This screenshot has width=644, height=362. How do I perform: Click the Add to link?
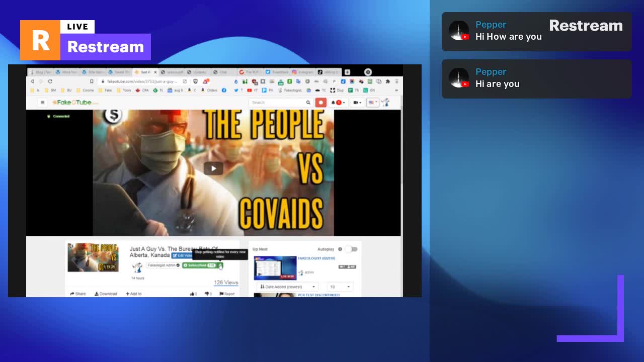tap(134, 294)
